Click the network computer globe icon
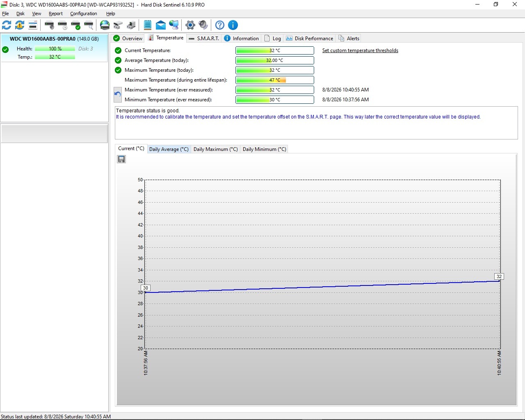525x420 pixels. tap(174, 25)
